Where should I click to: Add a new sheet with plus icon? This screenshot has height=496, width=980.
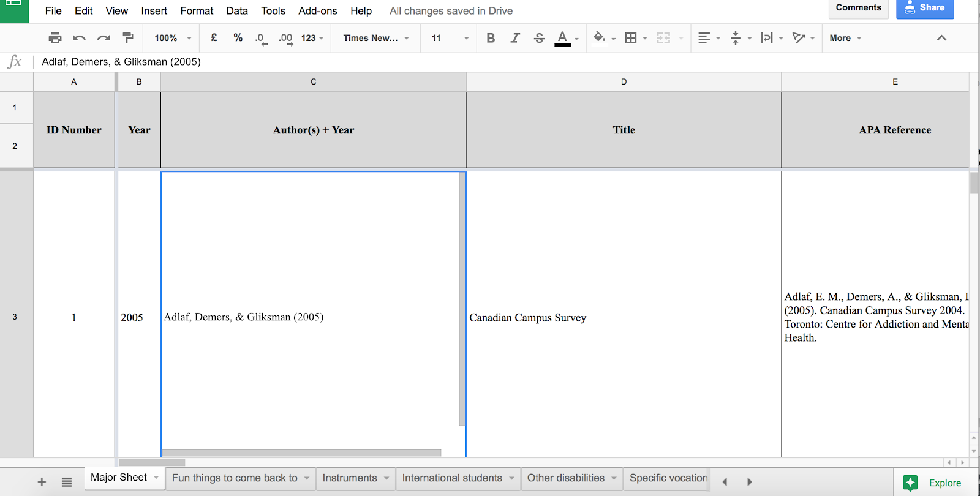(42, 482)
